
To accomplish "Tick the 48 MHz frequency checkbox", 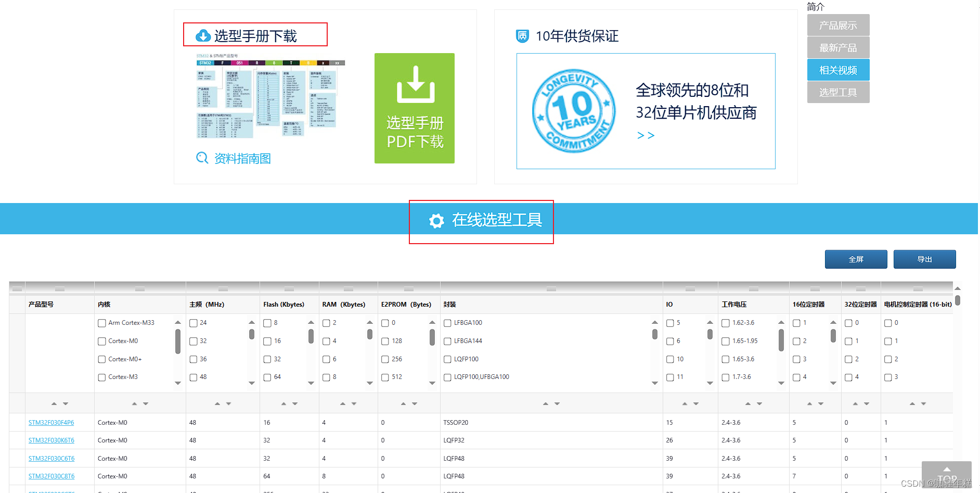I will pyautogui.click(x=194, y=377).
